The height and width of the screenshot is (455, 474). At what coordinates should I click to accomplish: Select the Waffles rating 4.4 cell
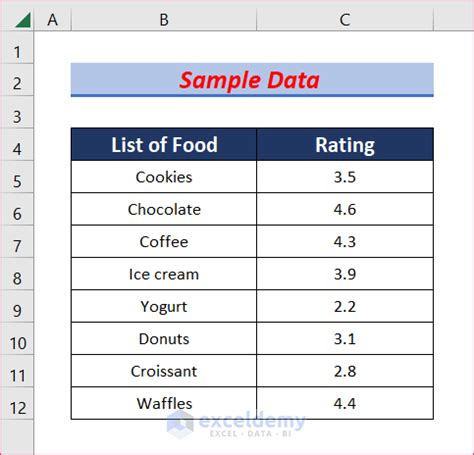345,403
